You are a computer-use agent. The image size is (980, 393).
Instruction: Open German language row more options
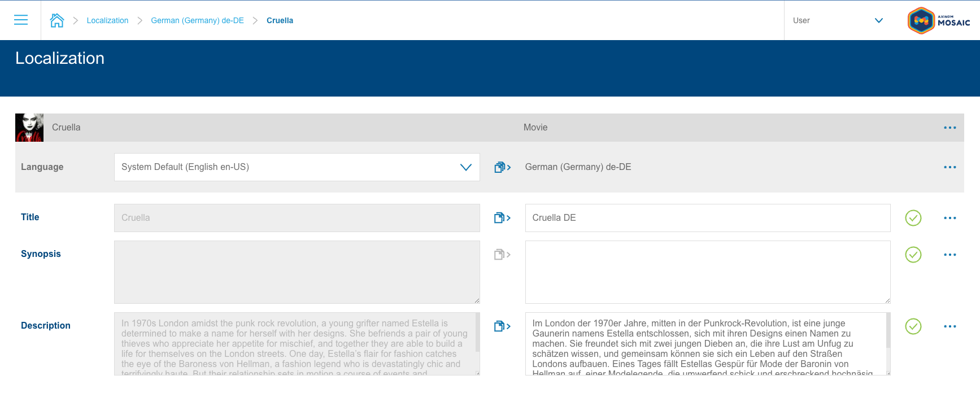949,167
